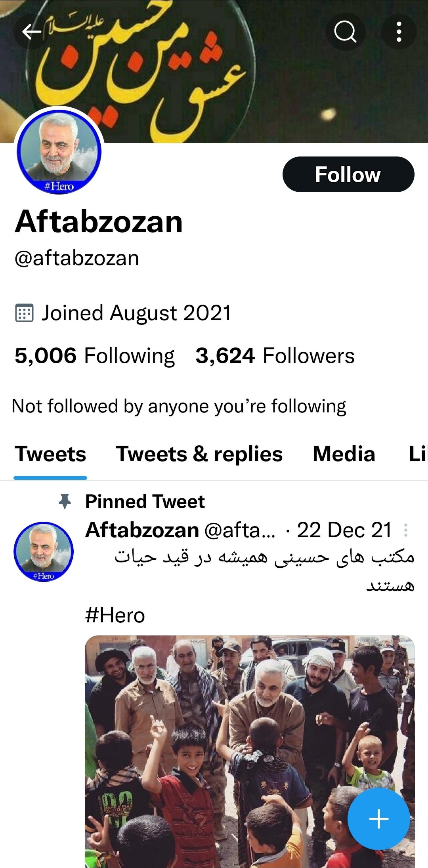Open search with magnifier icon
The width and height of the screenshot is (428, 868).
(x=345, y=32)
